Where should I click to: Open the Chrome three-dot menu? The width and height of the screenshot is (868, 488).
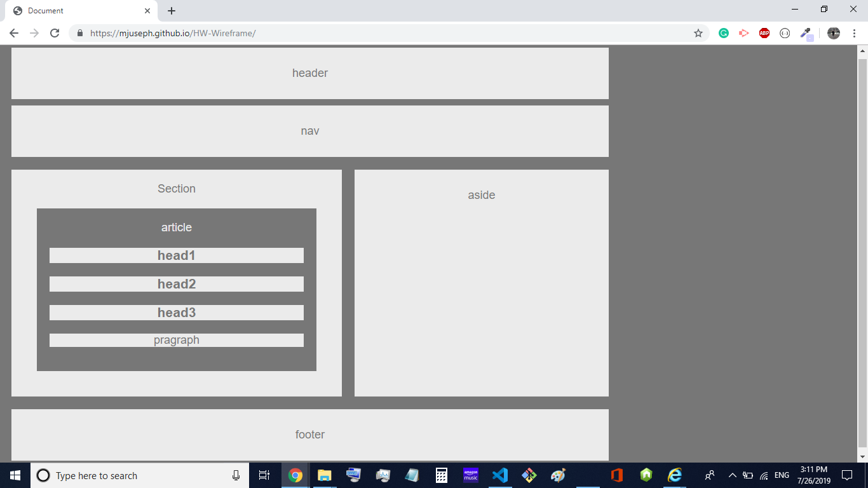(x=855, y=33)
